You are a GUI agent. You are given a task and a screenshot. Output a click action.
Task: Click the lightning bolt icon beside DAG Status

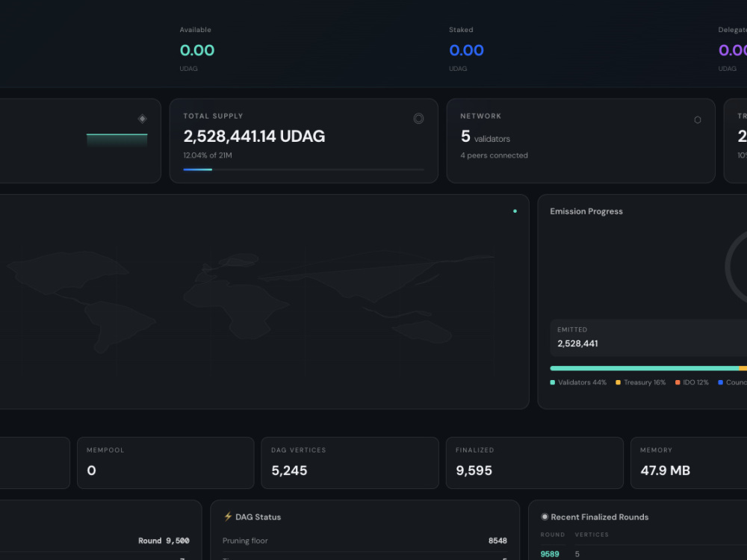click(x=228, y=516)
